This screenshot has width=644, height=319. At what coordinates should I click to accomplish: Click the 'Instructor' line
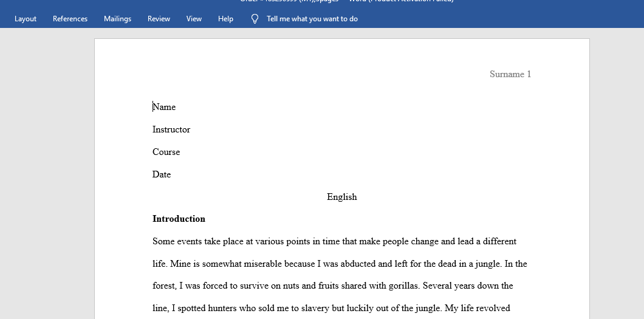(171, 130)
